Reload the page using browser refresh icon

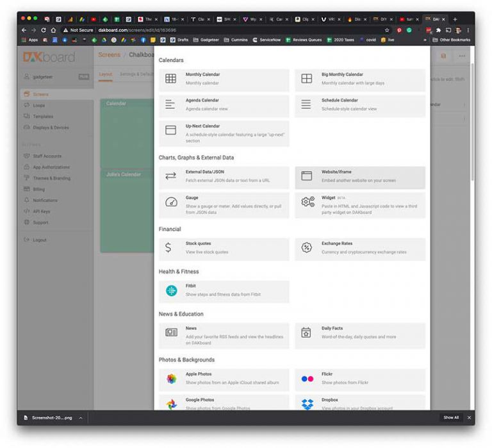(44, 30)
